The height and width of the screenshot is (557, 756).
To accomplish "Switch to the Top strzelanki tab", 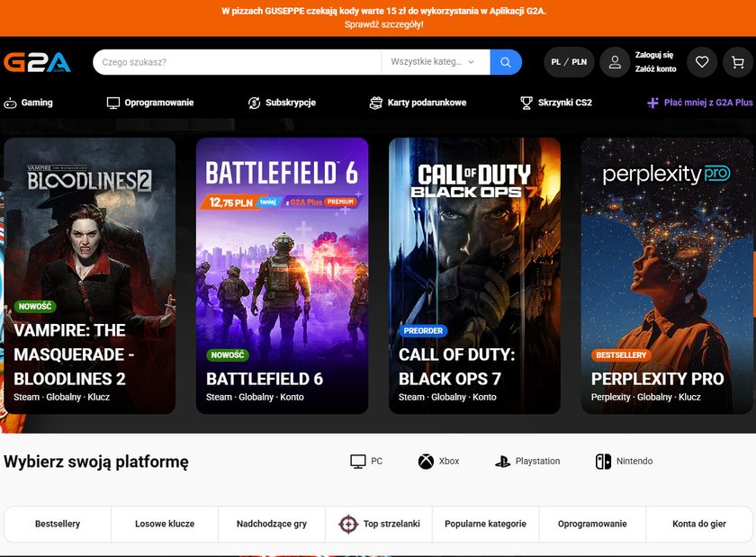I will (379, 524).
